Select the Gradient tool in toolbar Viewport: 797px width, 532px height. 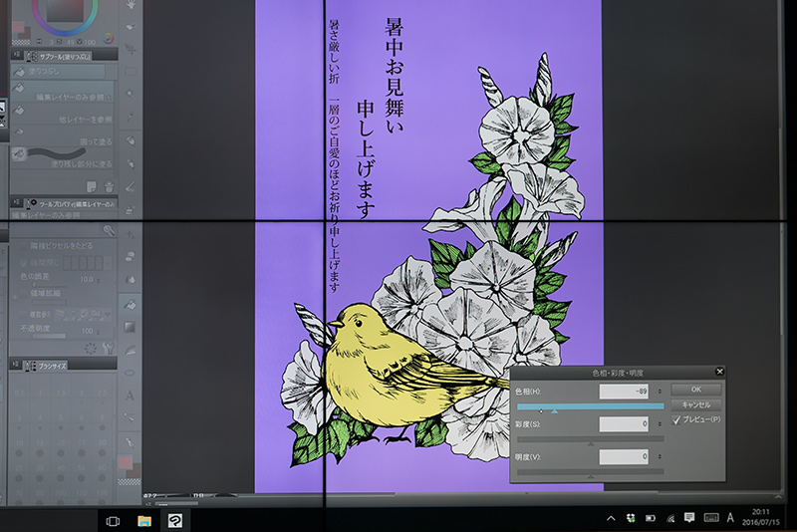point(131,327)
